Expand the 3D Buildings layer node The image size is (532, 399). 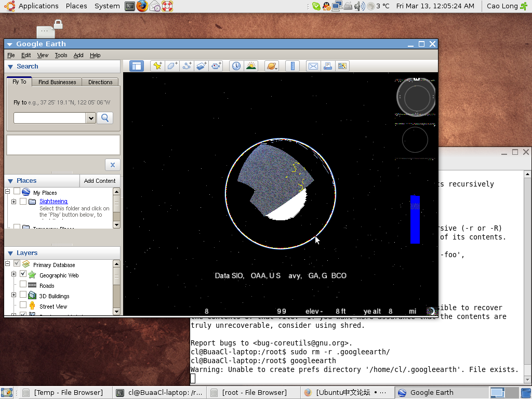14,295
